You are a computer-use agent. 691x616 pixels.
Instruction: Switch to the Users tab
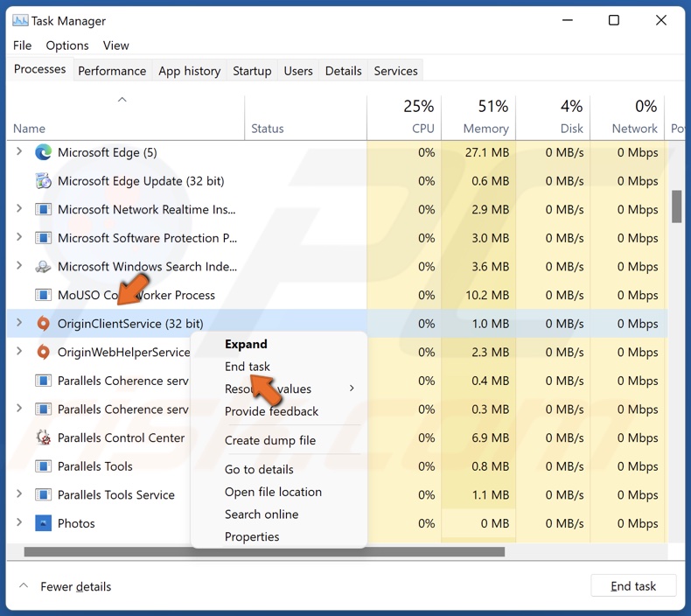click(x=298, y=71)
